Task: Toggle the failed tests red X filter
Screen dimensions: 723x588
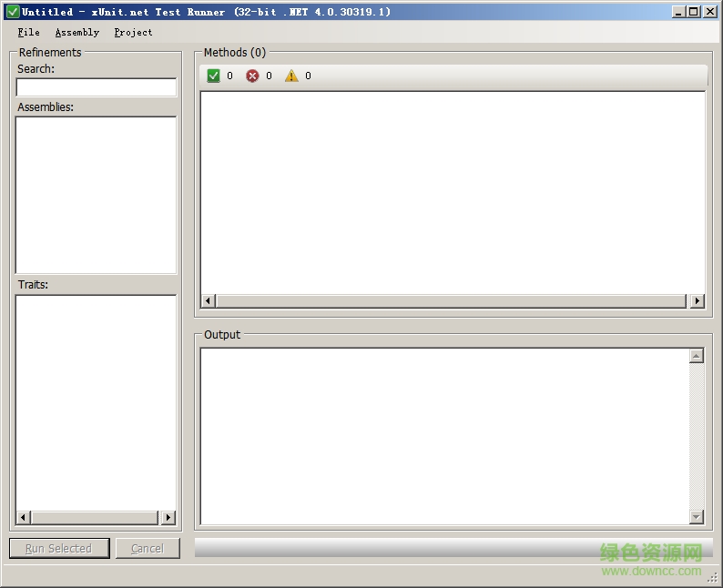Action: 252,76
